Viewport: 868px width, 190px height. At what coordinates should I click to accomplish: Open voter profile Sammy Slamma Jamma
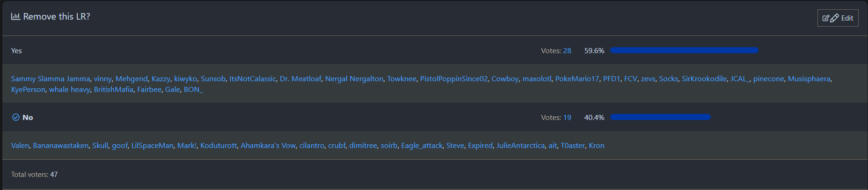[x=51, y=79]
